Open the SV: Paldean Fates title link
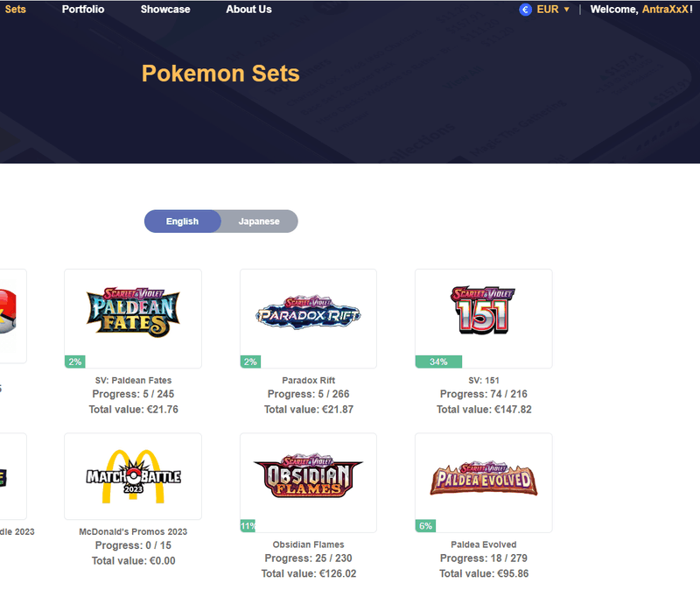This screenshot has height=590, width=700. click(133, 380)
